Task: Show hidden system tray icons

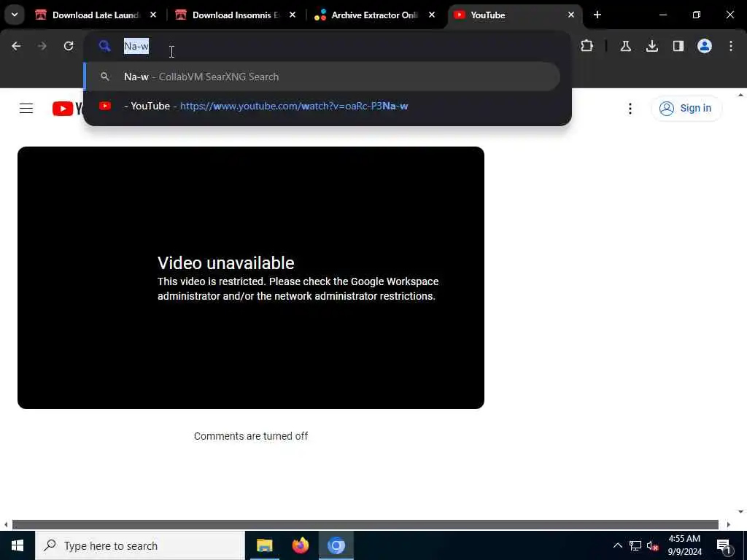Action: point(617,545)
